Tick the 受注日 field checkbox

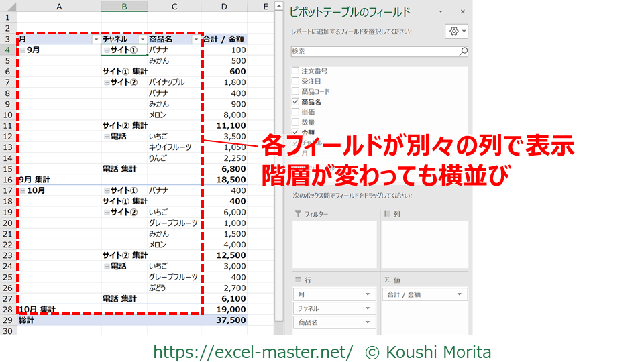pos(295,81)
